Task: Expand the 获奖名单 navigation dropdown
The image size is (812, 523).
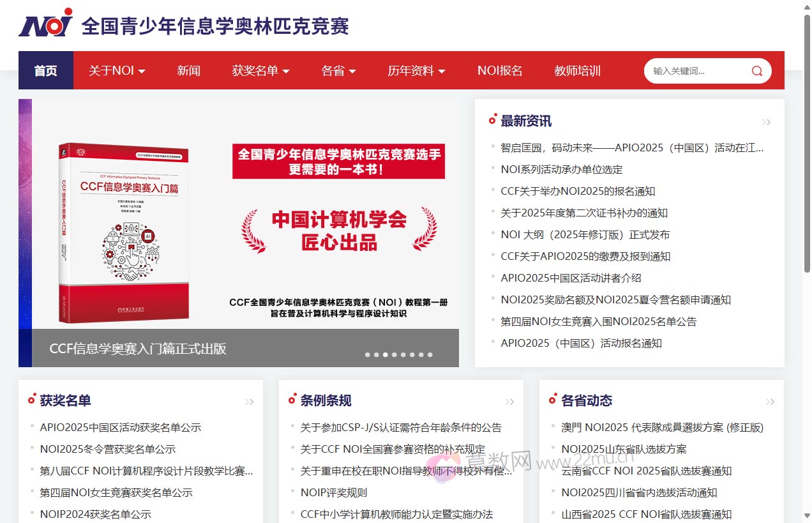Action: pos(260,71)
